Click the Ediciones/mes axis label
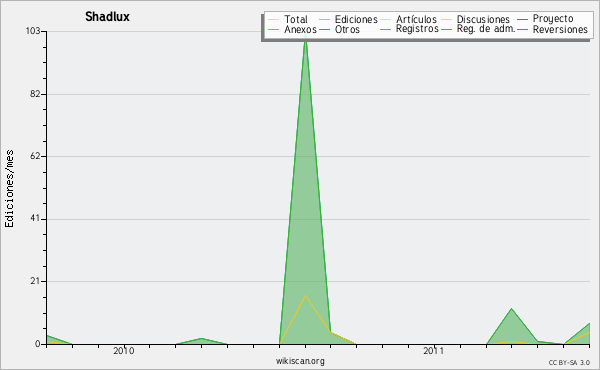 pyautogui.click(x=9, y=189)
